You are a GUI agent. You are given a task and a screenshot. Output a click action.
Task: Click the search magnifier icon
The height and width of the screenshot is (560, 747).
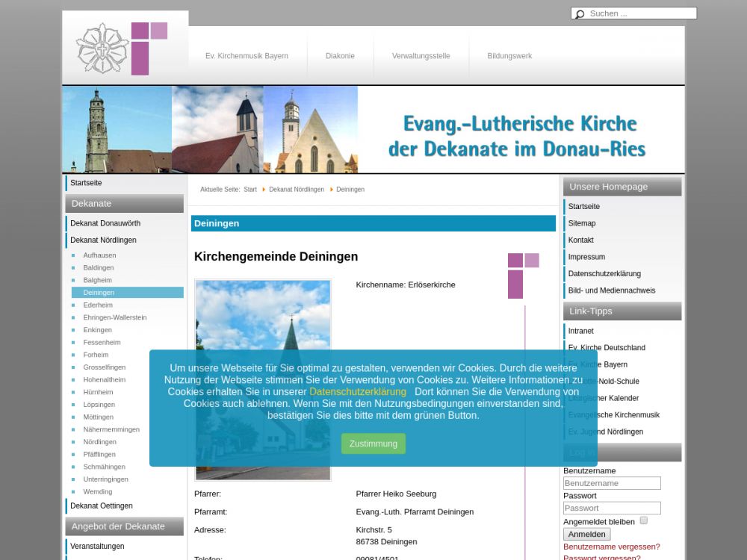pos(579,13)
